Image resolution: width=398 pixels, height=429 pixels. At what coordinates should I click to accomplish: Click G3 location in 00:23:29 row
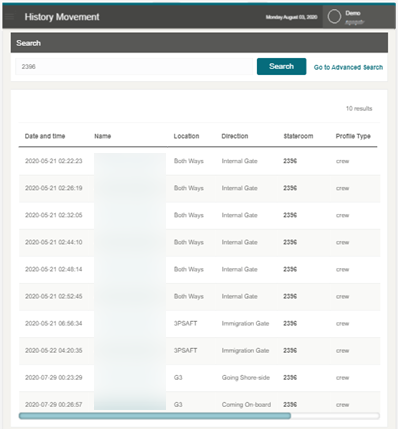[178, 378]
